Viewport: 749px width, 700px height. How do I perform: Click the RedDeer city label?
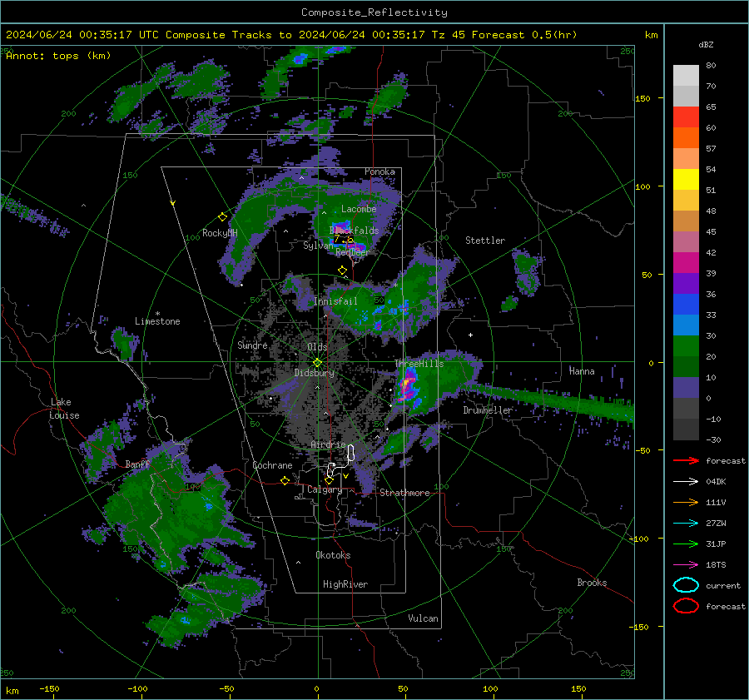tap(353, 252)
